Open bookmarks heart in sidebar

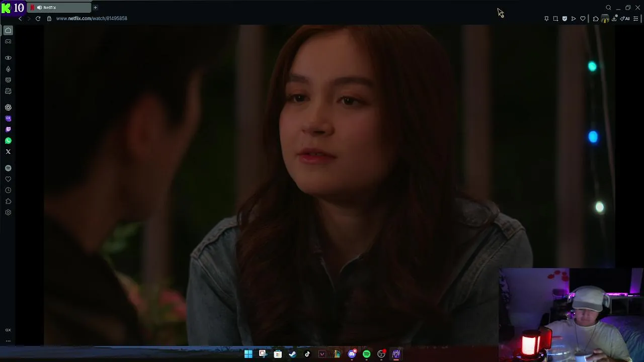click(8, 179)
